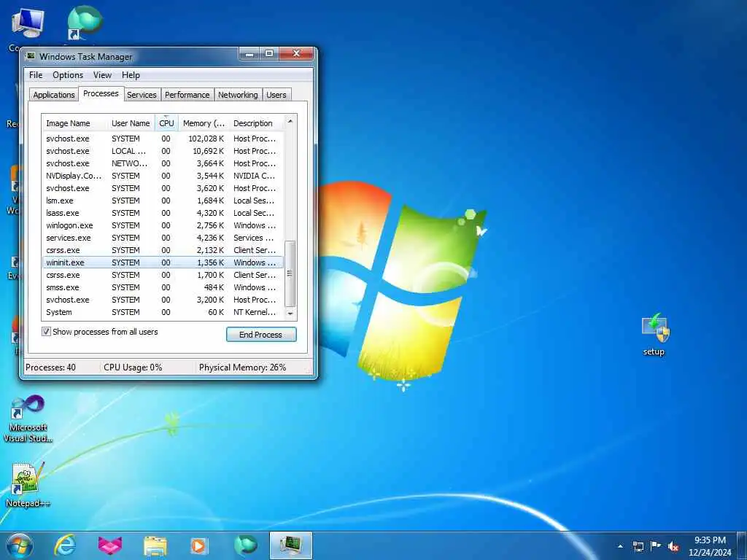Click the process list scrollbar thumb
The width and height of the screenshot is (747, 560).
click(x=290, y=274)
